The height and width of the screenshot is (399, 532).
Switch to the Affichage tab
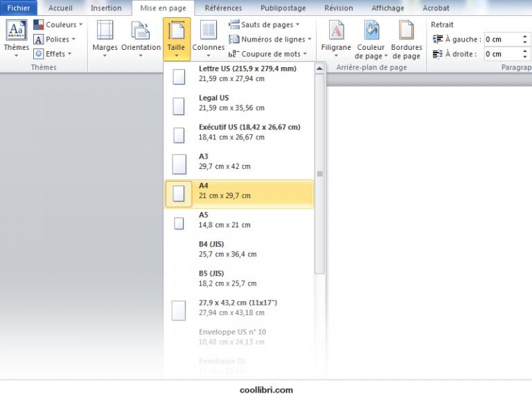click(388, 8)
